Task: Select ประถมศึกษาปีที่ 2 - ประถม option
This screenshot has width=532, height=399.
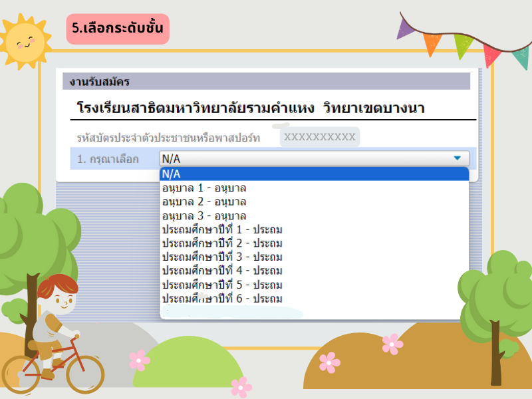Action: pos(314,243)
